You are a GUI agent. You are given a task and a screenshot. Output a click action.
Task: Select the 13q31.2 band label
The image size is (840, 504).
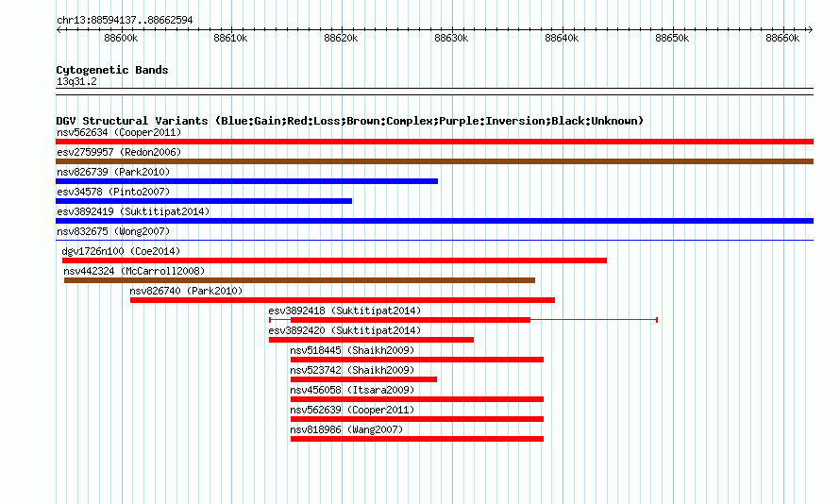[76, 81]
